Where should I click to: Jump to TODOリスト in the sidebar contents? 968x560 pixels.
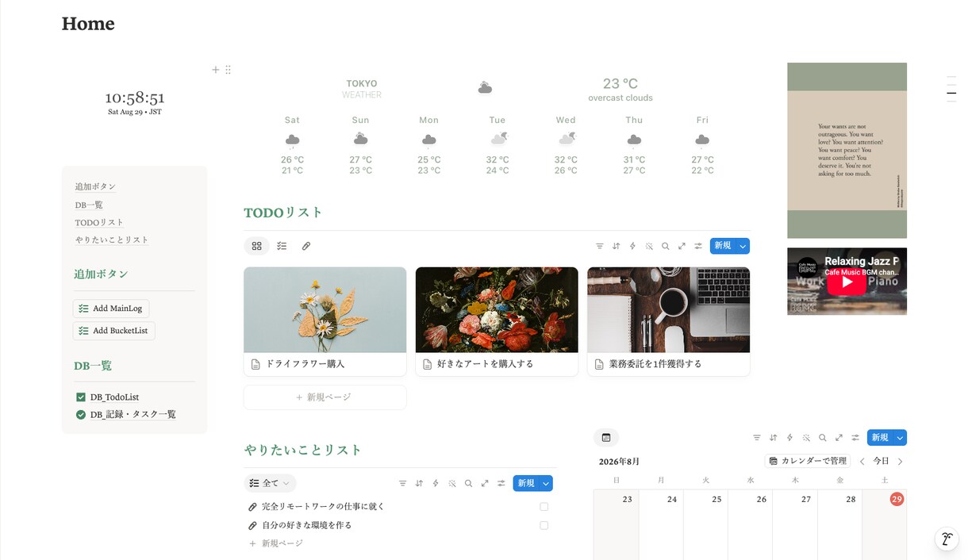[x=100, y=222]
